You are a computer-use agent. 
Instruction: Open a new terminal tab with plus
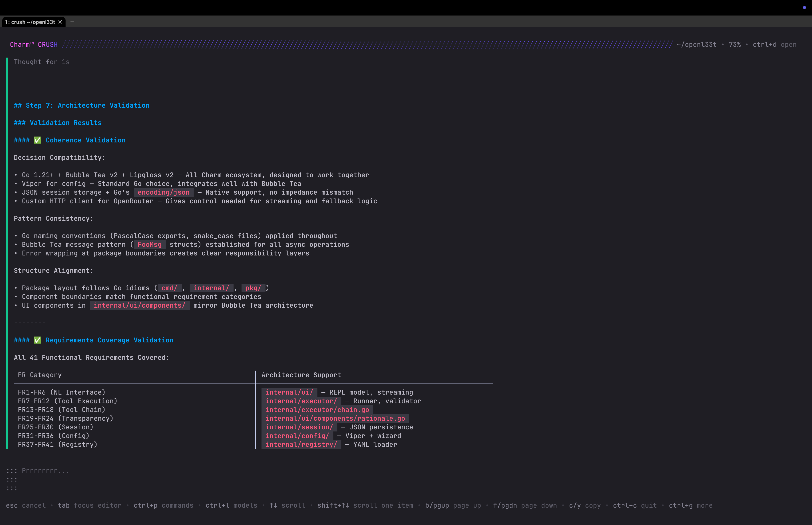point(72,22)
